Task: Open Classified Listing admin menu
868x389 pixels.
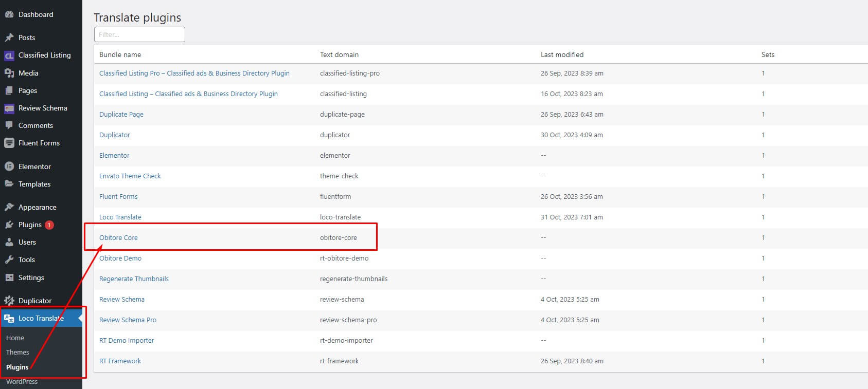Action: coord(45,55)
